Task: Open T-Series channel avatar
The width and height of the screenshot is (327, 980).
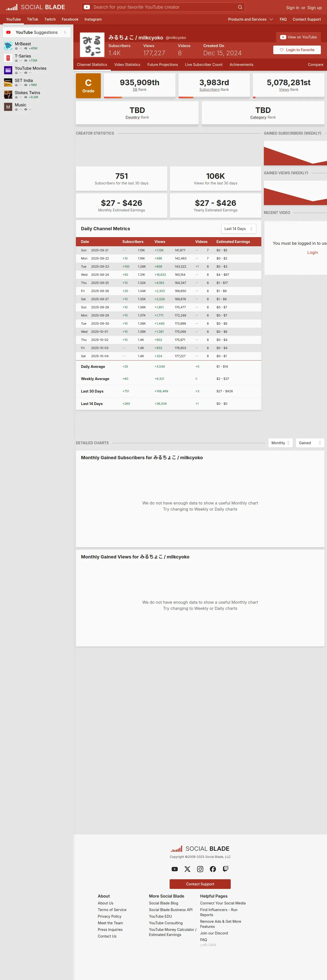Action: pos(8,58)
